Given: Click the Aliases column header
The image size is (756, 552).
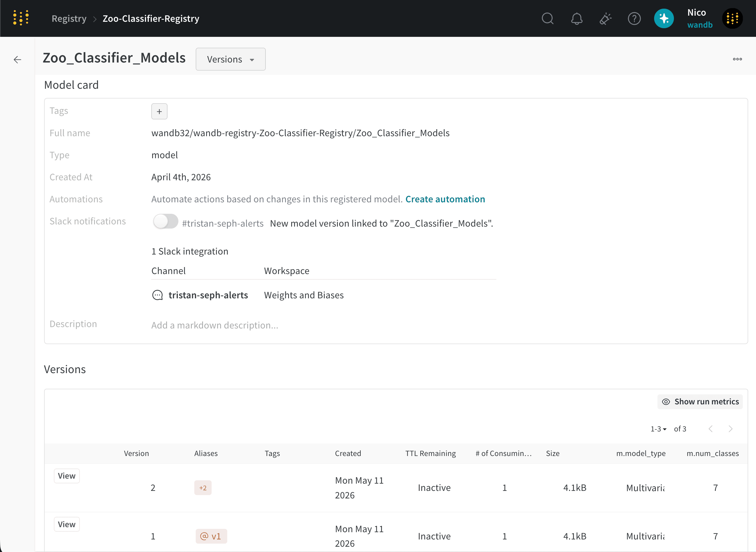Looking at the screenshot, I should point(206,453).
